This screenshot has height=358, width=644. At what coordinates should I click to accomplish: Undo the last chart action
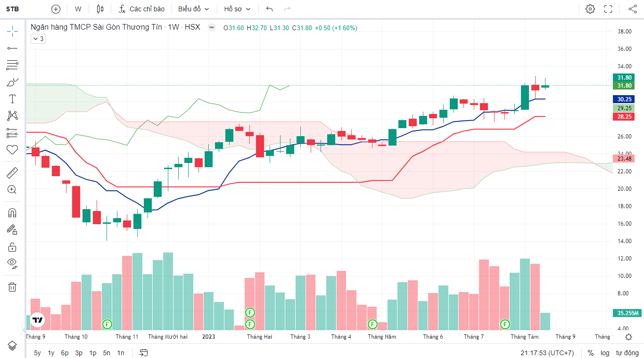coord(270,9)
